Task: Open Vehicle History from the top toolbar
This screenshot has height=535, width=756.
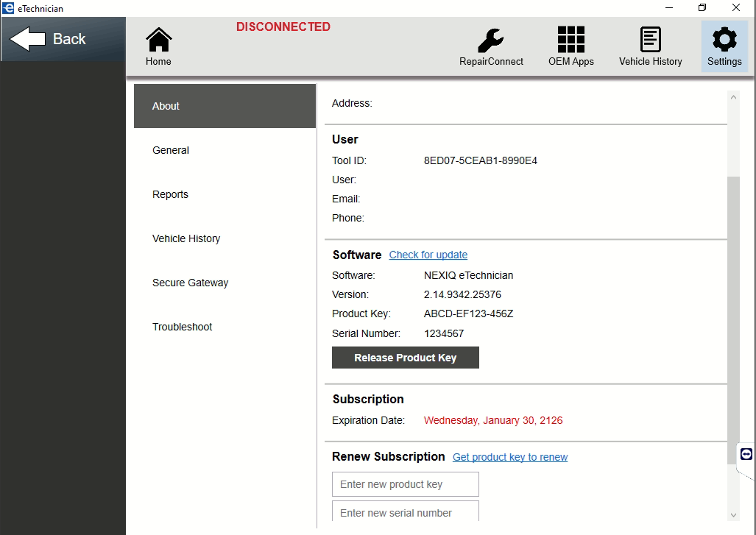Action: click(650, 44)
